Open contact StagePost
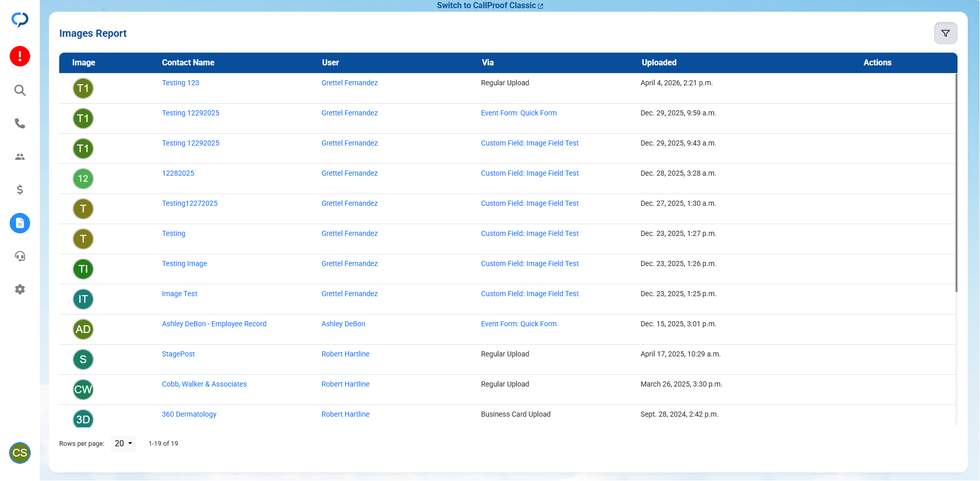The image size is (980, 481). (179, 354)
